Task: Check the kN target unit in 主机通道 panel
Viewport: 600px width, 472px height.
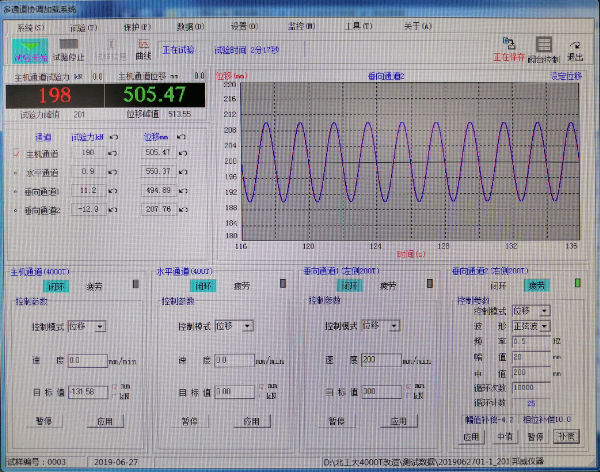Action: coord(114,396)
